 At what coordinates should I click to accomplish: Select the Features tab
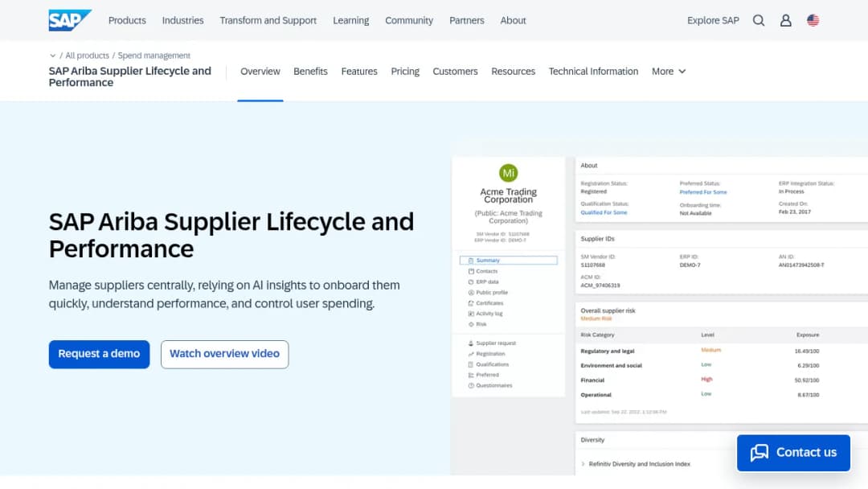[x=359, y=72]
